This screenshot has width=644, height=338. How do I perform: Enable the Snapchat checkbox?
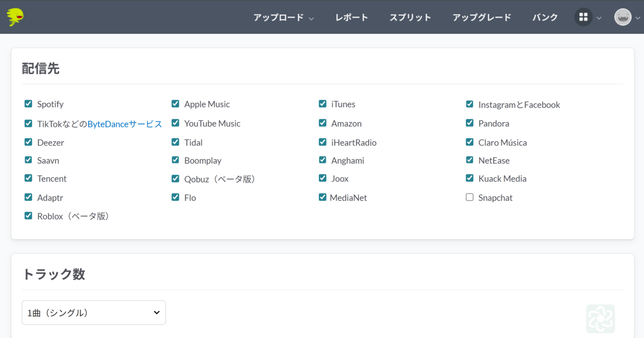470,197
